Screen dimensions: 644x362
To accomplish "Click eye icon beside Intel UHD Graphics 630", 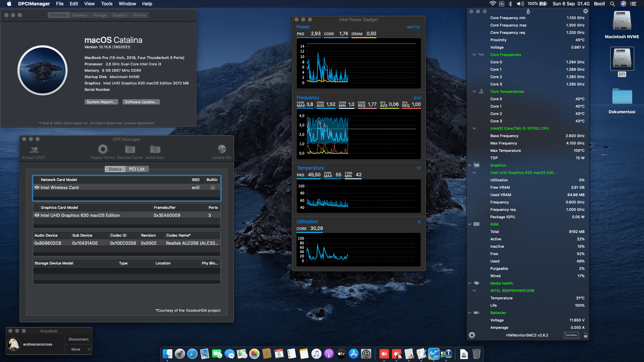I will (37, 215).
